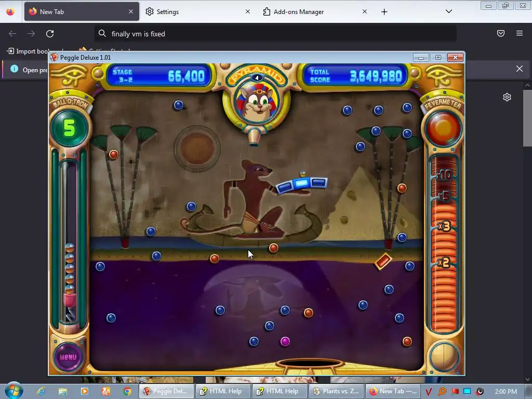Hit the orange rectangular brick peg

(383, 261)
